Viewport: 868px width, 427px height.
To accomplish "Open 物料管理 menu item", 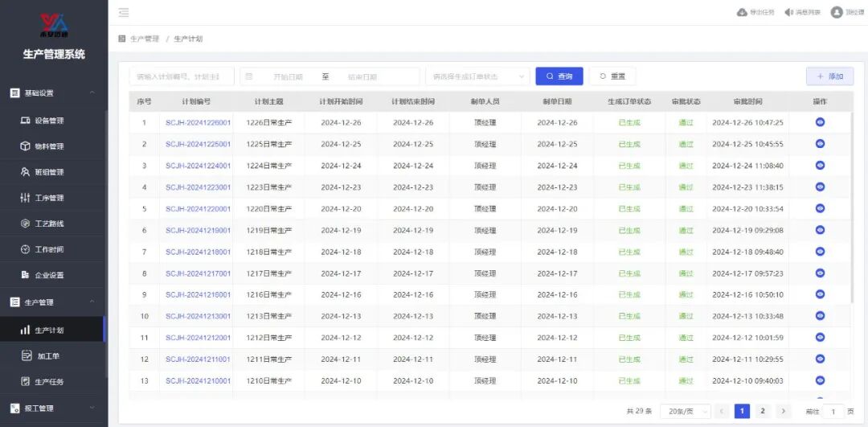I will pos(51,146).
